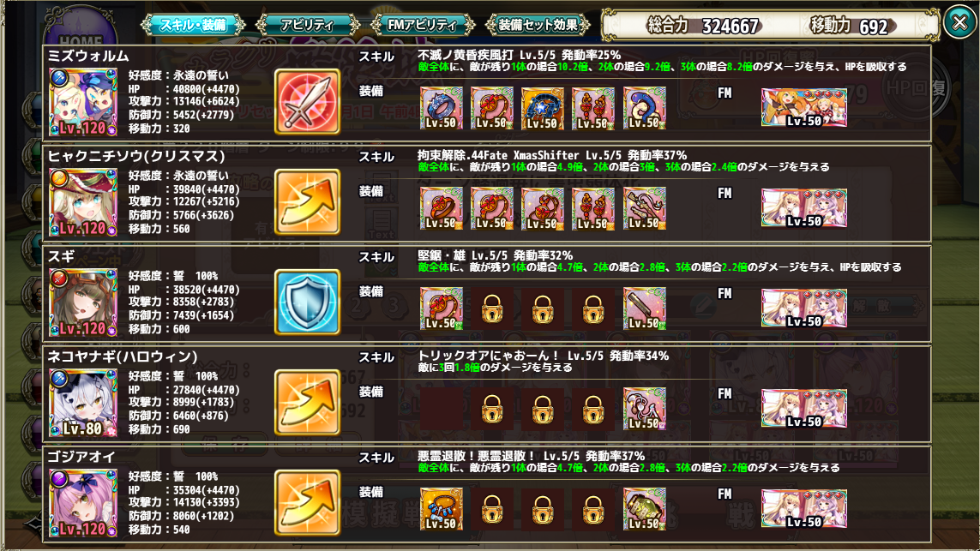Open ミズウォルム's FM card thumbnail

click(803, 107)
